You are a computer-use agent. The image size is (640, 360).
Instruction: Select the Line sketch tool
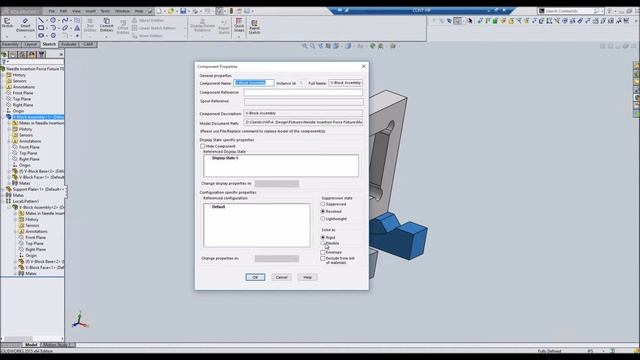click(x=41, y=20)
